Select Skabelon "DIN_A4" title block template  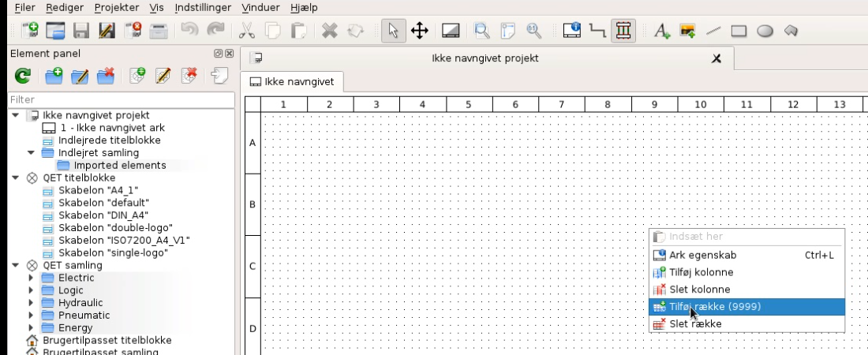point(103,215)
